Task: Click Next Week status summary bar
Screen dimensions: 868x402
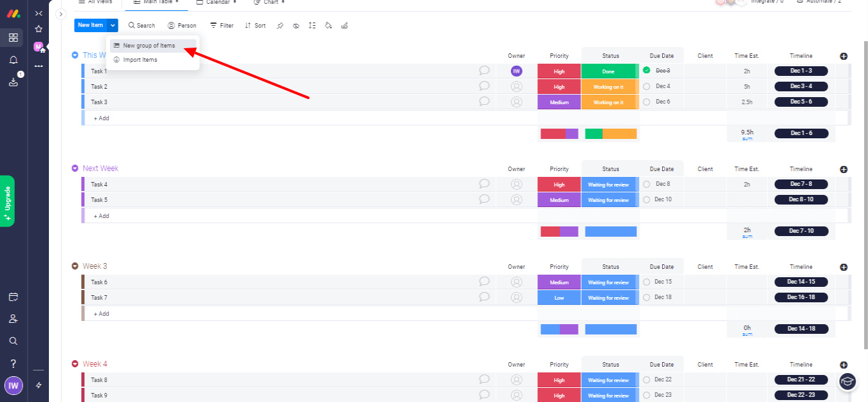Action: pyautogui.click(x=611, y=232)
